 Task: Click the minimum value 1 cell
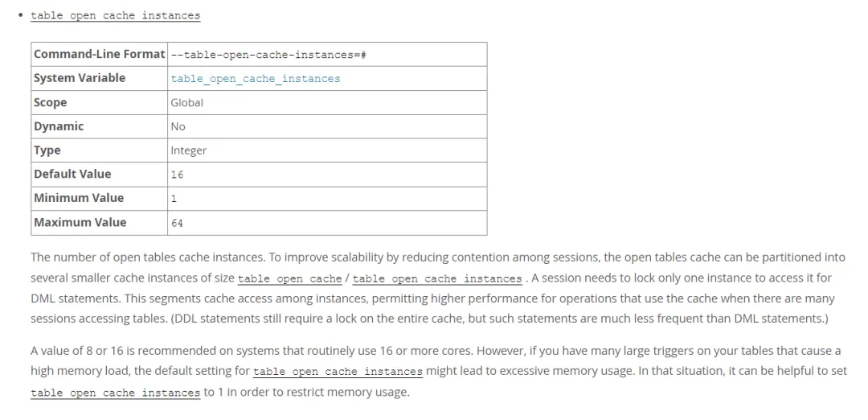pyautogui.click(x=174, y=199)
